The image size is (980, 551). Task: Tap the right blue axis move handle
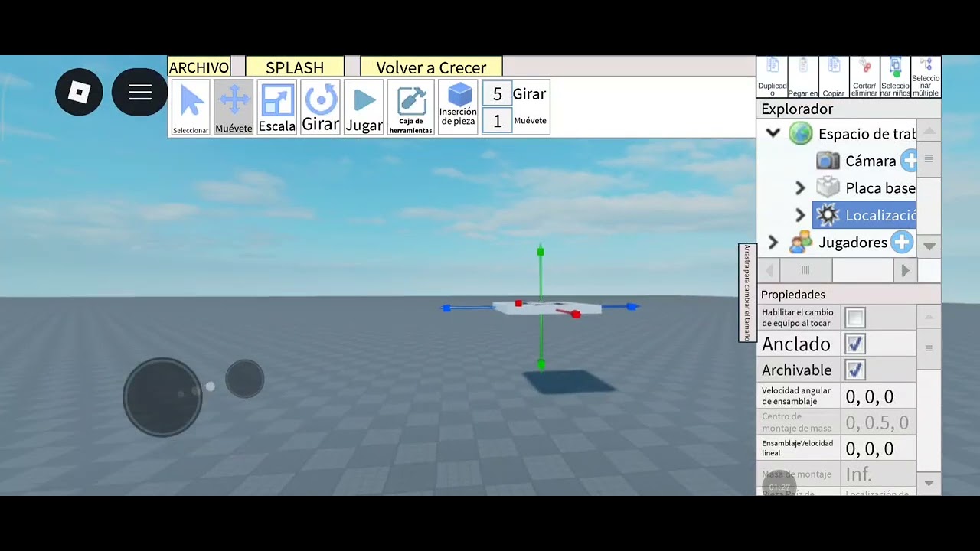click(x=632, y=307)
